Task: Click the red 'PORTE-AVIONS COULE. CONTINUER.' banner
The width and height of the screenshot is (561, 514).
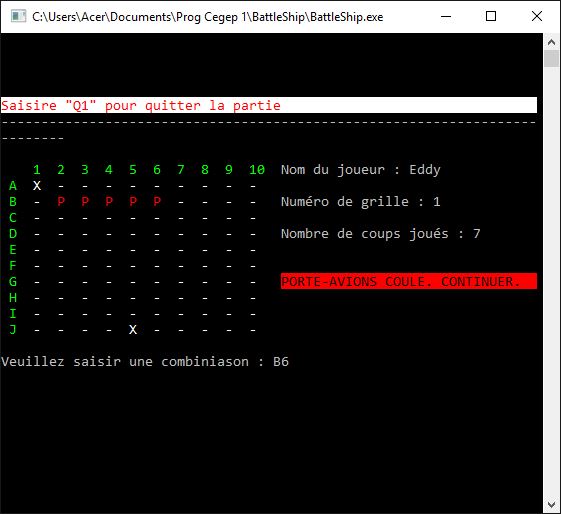Action: click(x=409, y=282)
